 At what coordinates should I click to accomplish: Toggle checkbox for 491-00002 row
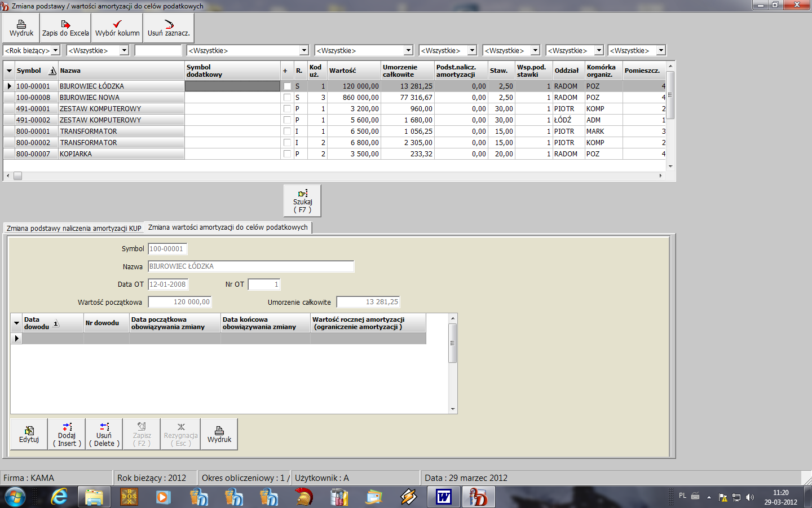coord(287,120)
